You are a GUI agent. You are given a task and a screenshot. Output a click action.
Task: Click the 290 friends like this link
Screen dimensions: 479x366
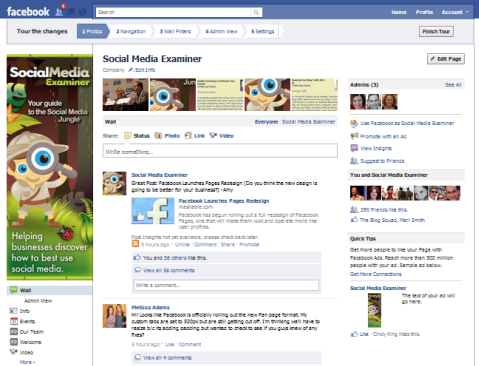[384, 210]
